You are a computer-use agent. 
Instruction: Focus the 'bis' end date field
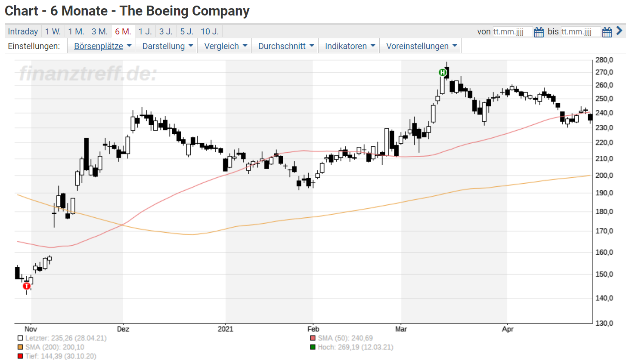coord(580,32)
